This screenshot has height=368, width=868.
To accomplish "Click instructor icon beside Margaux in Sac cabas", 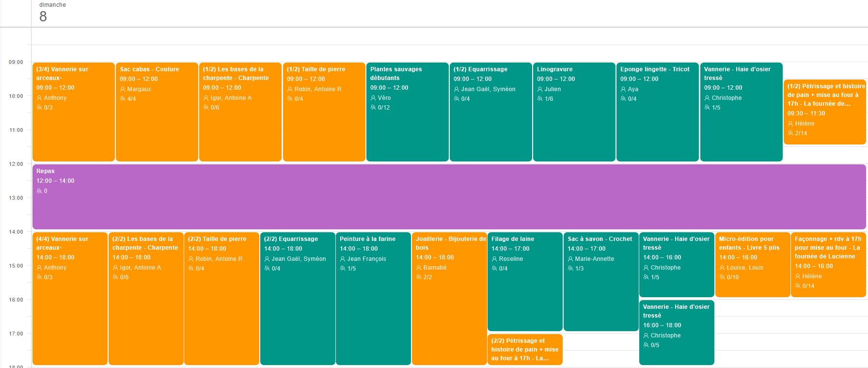I will pyautogui.click(x=123, y=89).
